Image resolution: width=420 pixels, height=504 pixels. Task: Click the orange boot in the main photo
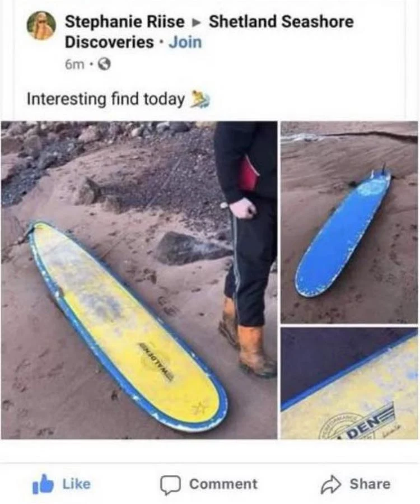pos(256,350)
